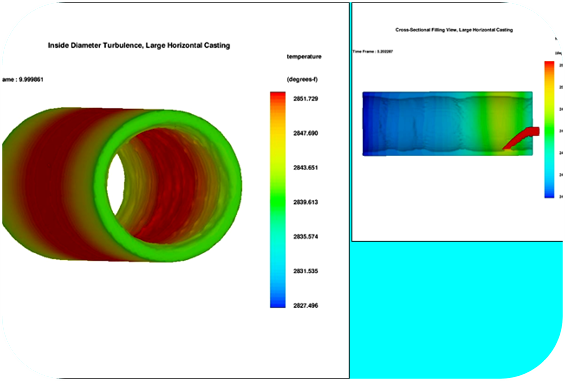The height and width of the screenshot is (381, 565).
Task: Click the 'Inside Diameter Turbulence, Large Horizontal Casting' title
Action: [139, 45]
